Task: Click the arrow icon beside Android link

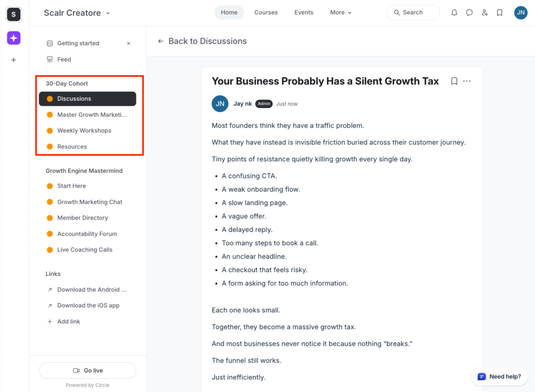Action: (50, 290)
